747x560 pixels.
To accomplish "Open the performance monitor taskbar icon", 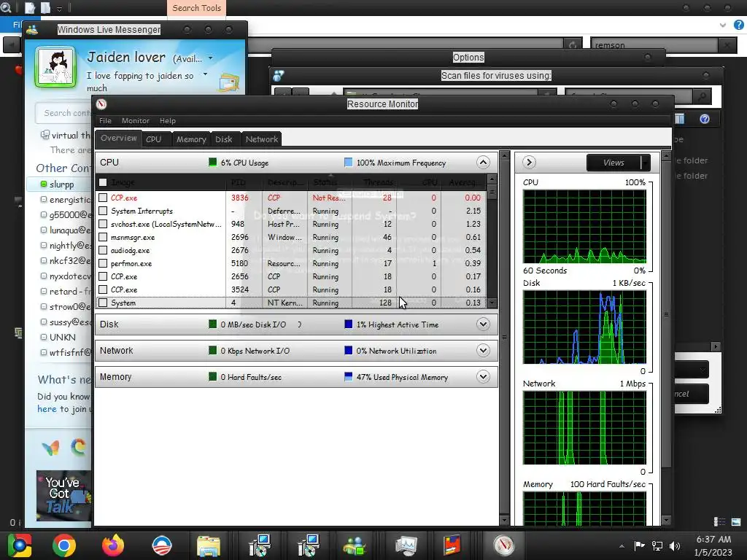I will tap(406, 545).
